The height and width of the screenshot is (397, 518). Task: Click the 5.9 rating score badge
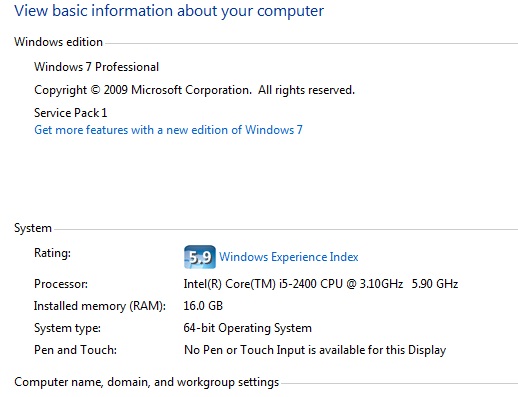[x=200, y=257]
